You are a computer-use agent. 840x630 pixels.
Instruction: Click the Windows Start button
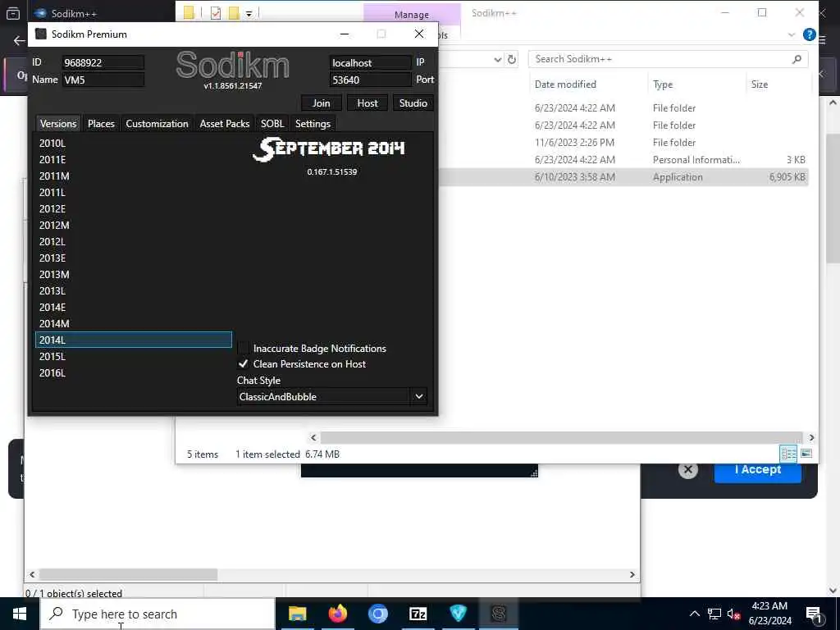[20, 614]
